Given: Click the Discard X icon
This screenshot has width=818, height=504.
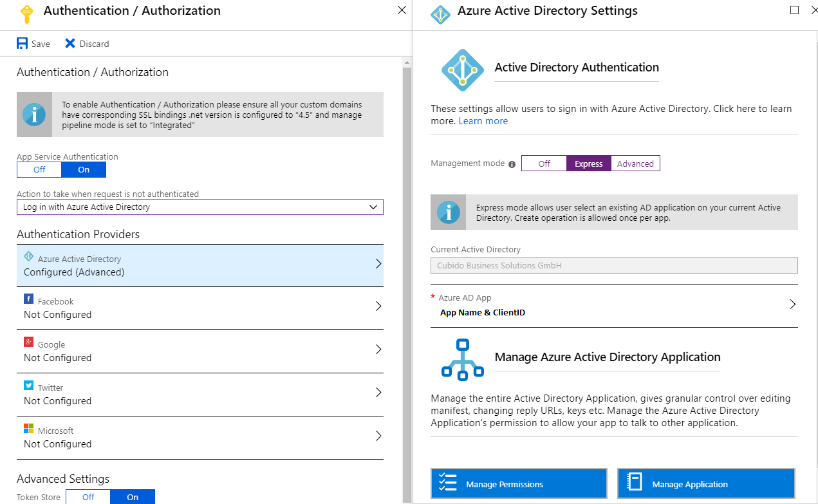Looking at the screenshot, I should click(70, 44).
